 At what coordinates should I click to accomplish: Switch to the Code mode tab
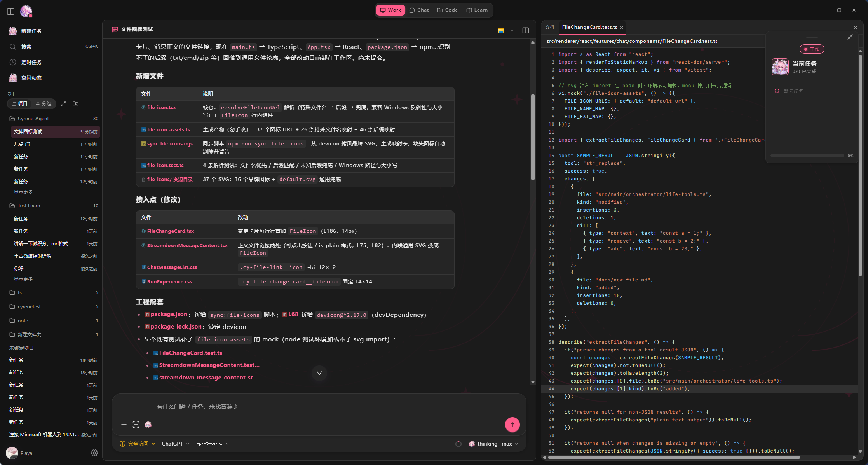coord(447,10)
